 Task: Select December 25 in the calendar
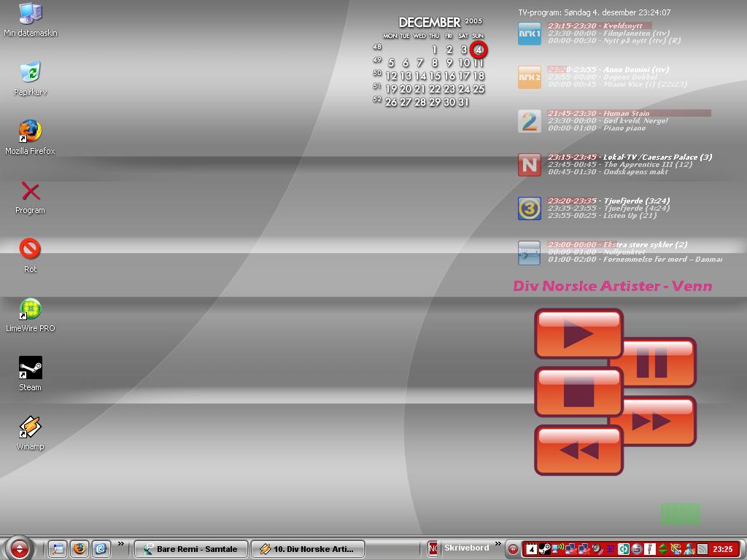coord(479,89)
